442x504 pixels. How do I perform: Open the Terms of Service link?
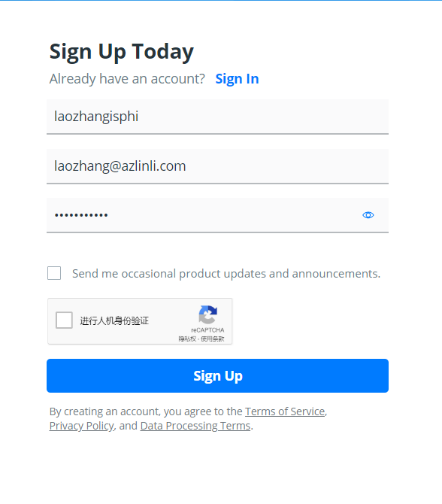[285, 411]
